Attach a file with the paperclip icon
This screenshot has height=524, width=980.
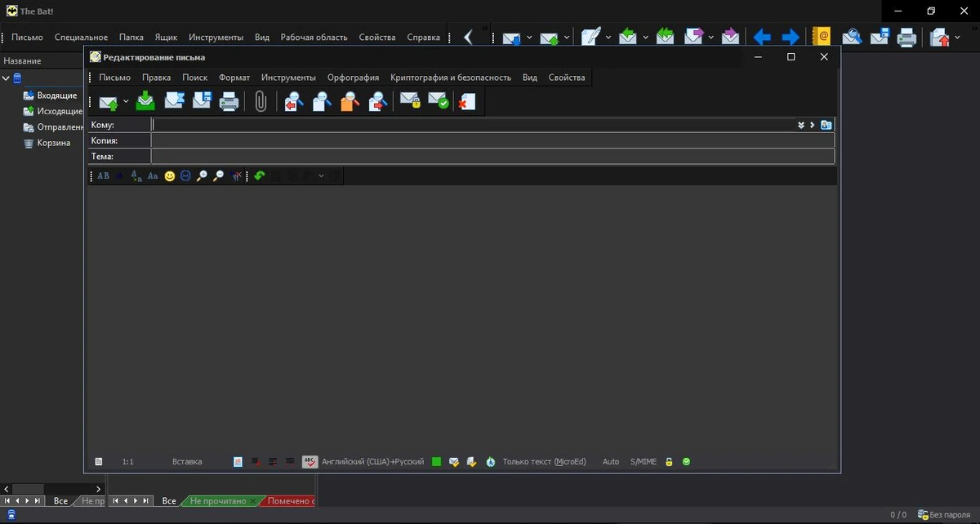point(261,101)
